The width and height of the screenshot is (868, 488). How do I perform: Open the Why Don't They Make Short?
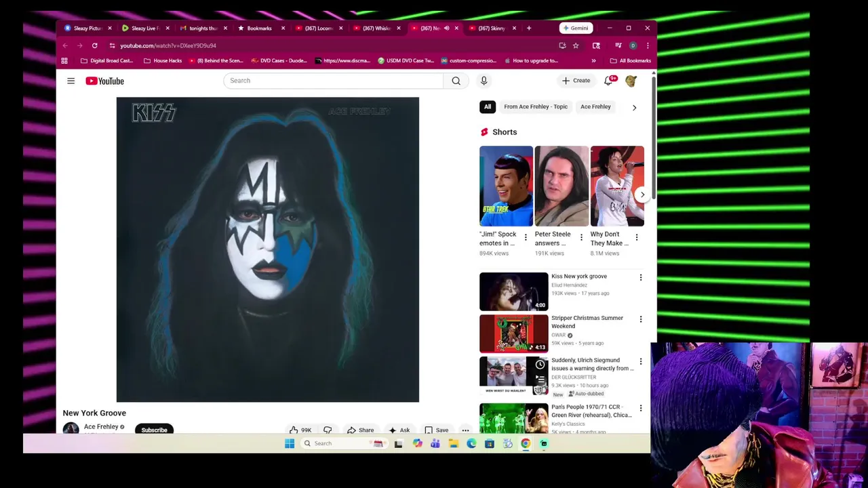[617, 186]
